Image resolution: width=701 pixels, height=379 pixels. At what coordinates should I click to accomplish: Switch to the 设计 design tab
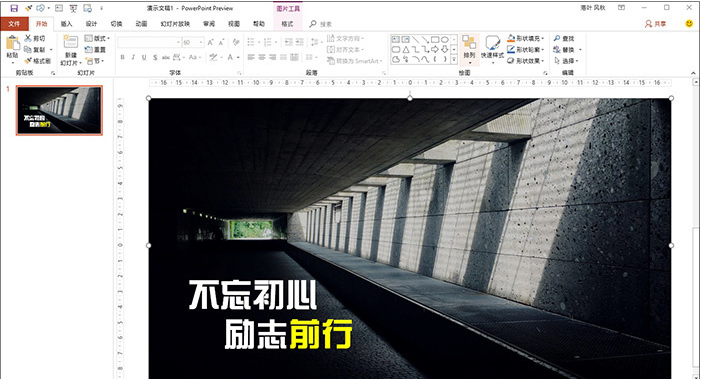tap(91, 24)
